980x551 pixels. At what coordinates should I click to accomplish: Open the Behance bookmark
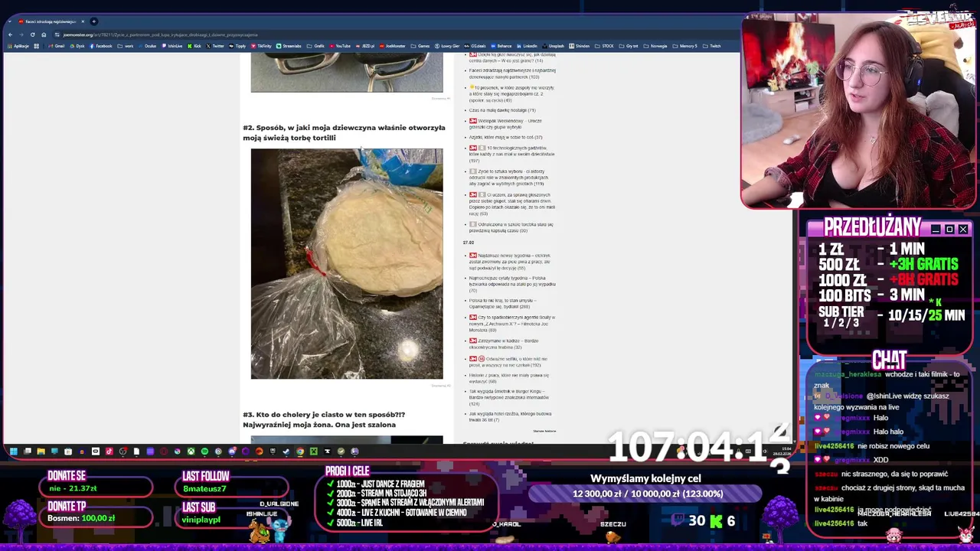click(501, 46)
